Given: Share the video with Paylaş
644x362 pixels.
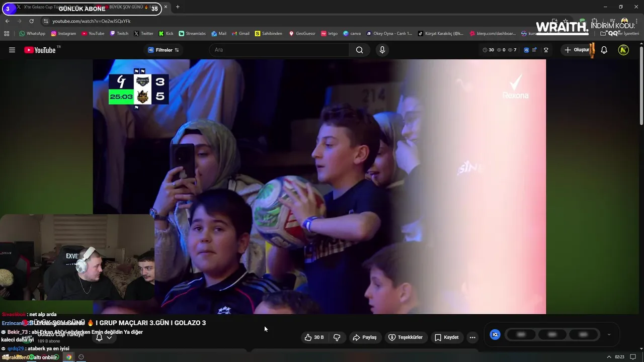Looking at the screenshot, I should [364, 337].
